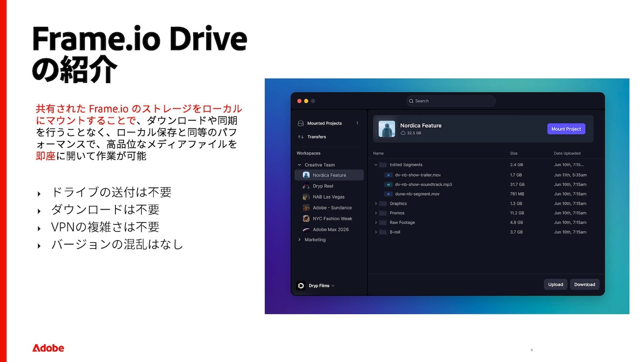The width and height of the screenshot is (644, 362).
Task: Click the audio icon for dv-nb-show-soundtrack.mp3
Action: pyautogui.click(x=389, y=184)
